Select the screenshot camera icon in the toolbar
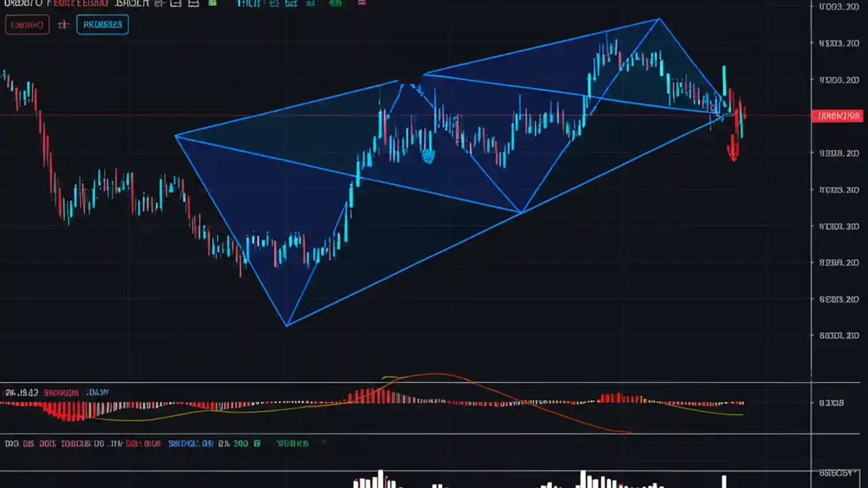Viewport: 868px width, 488px height. click(x=311, y=3)
